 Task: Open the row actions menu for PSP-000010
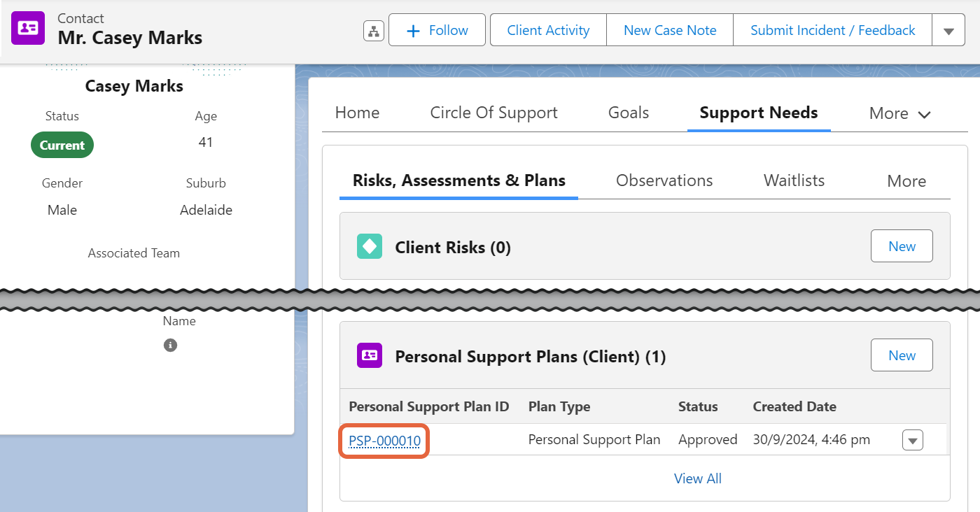coord(912,439)
